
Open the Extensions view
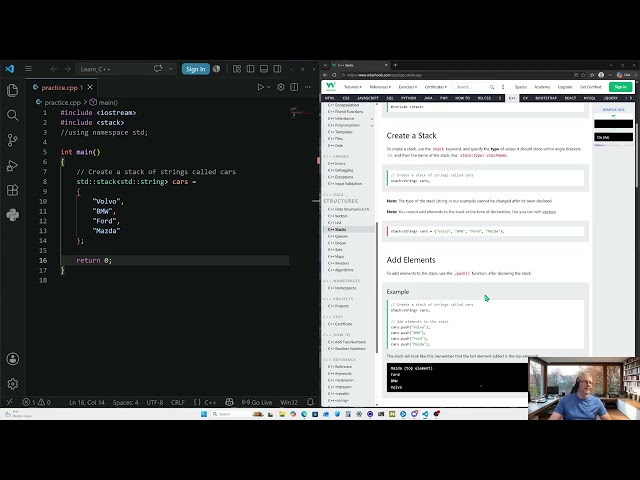click(x=13, y=190)
